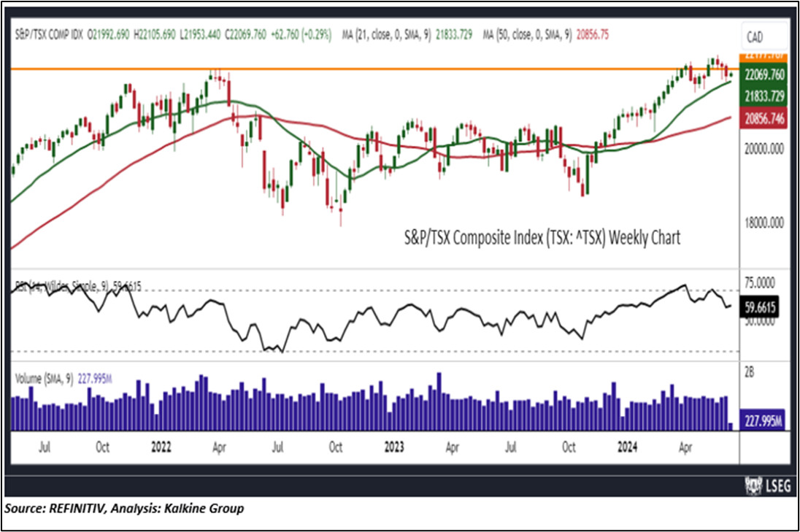The image size is (800, 532).
Task: Click the MA (50, close, 0, SMA, 9) indicator label
Action: click(528, 35)
